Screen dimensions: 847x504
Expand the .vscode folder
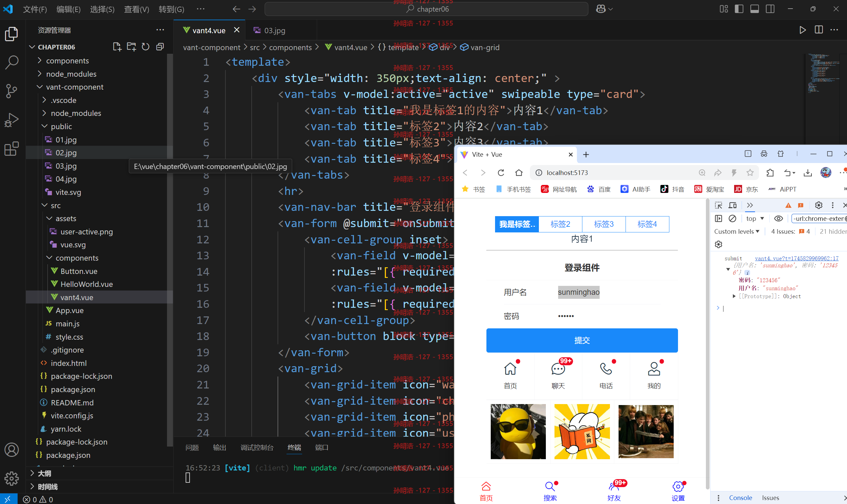pos(44,100)
